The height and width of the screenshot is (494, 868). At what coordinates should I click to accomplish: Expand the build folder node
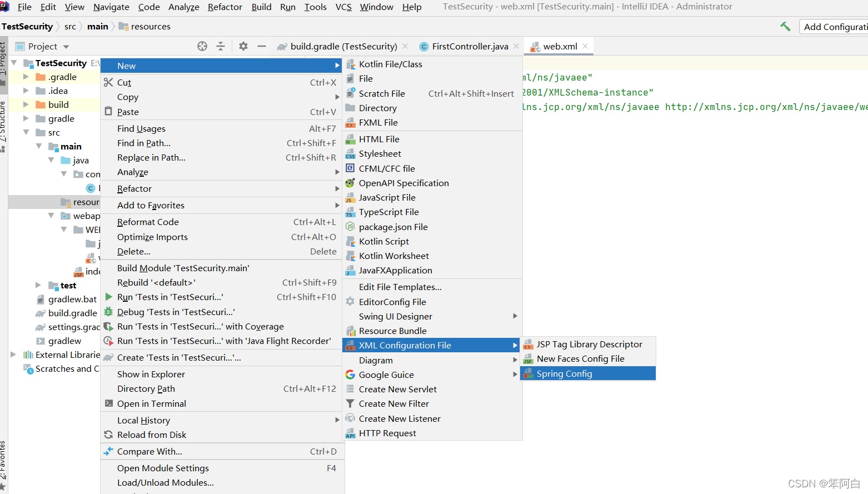coord(26,104)
